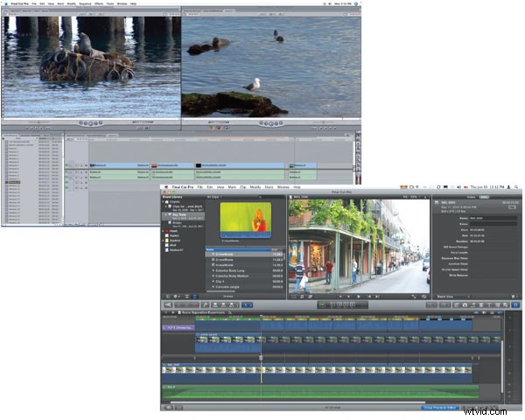Click the Crop tool icon below viewer
The image size is (525, 420).
[302, 297]
